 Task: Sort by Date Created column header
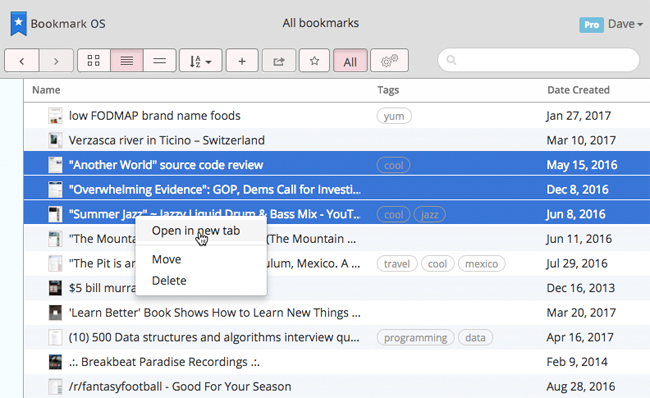578,90
